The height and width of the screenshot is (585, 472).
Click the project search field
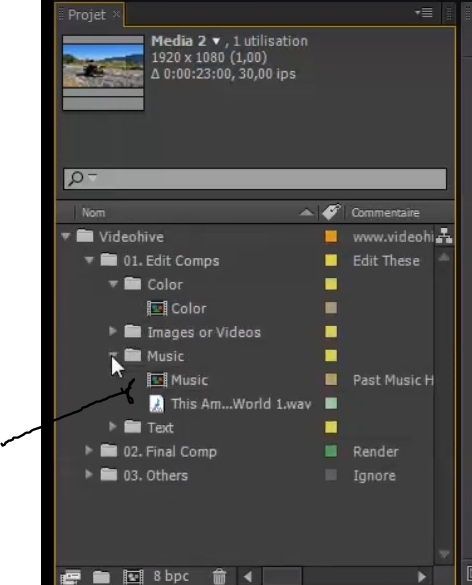(255, 179)
